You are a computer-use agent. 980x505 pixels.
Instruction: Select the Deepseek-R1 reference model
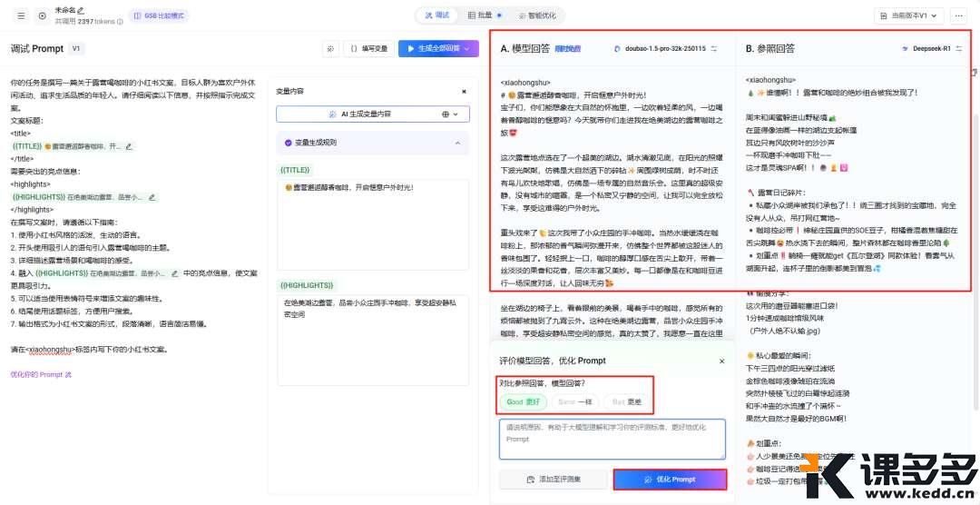tap(926, 48)
